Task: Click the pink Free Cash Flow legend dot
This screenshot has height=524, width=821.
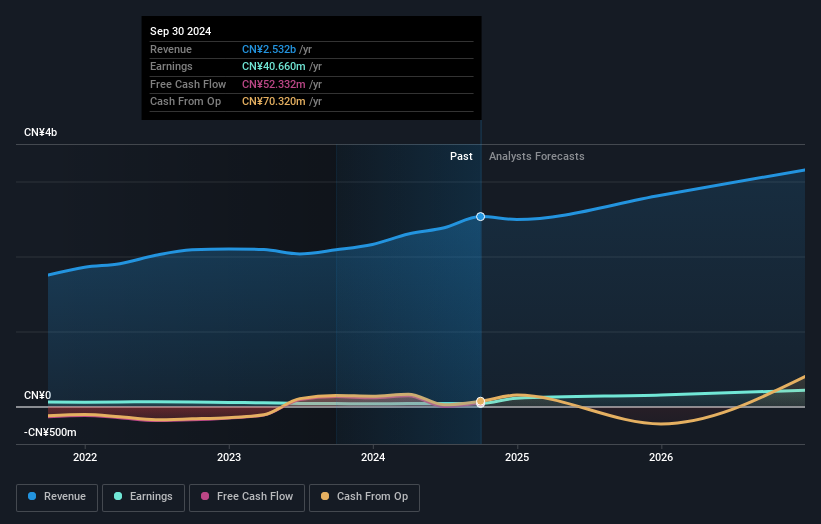Action: [x=205, y=496]
